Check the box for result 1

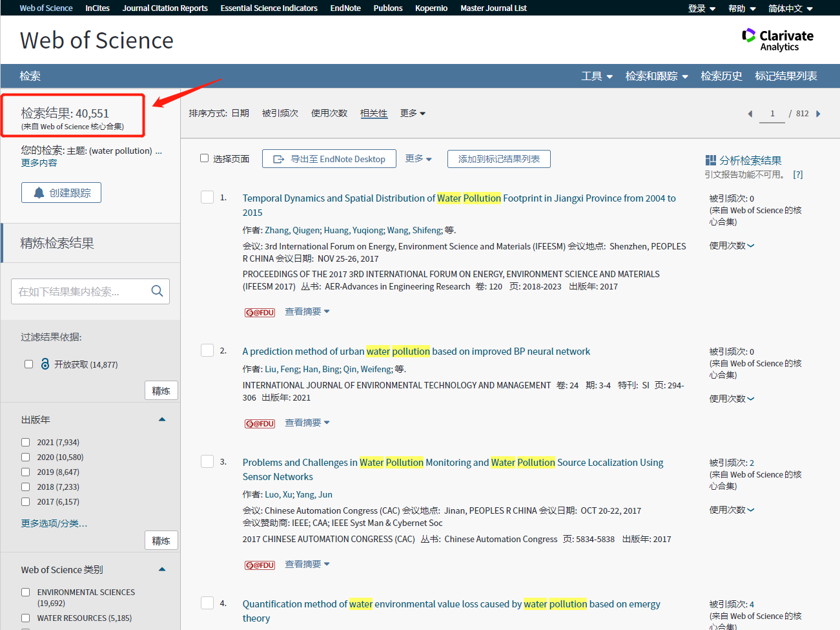207,197
